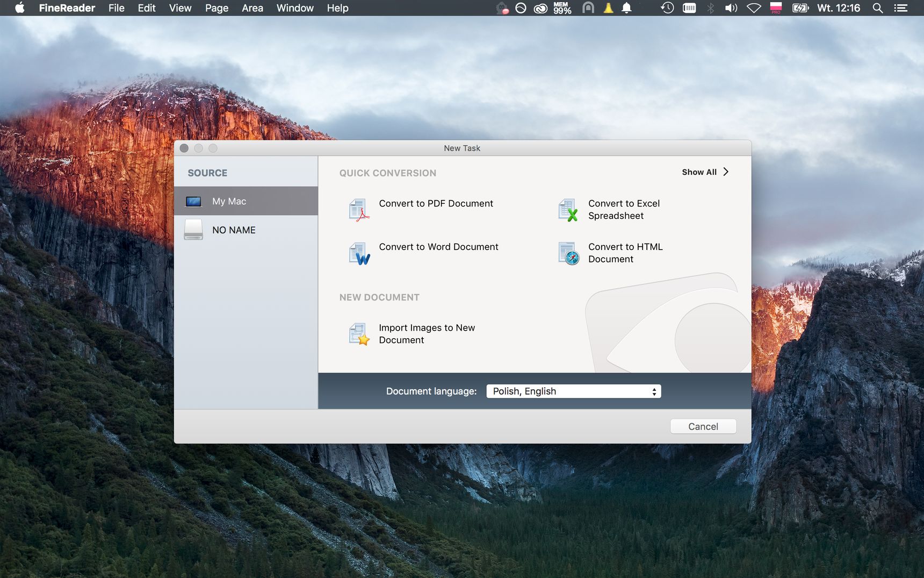Open the Area menu
The height and width of the screenshot is (578, 924).
tap(252, 8)
